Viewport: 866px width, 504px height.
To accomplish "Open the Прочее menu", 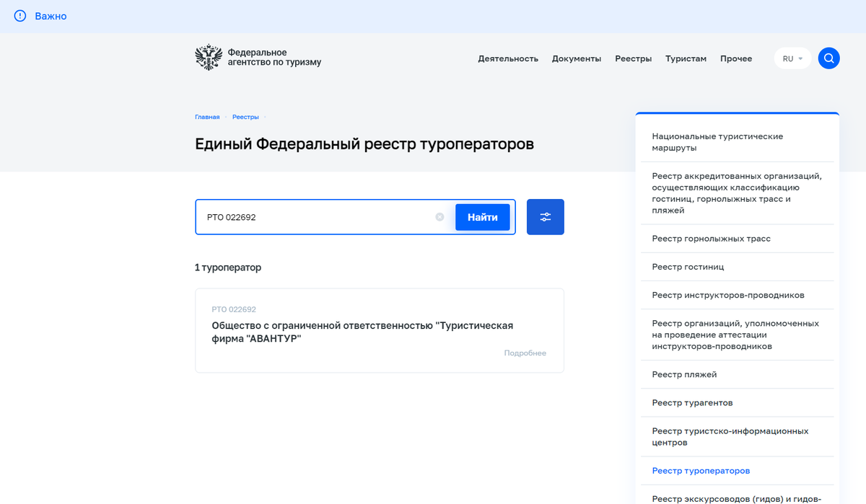I will coord(736,58).
